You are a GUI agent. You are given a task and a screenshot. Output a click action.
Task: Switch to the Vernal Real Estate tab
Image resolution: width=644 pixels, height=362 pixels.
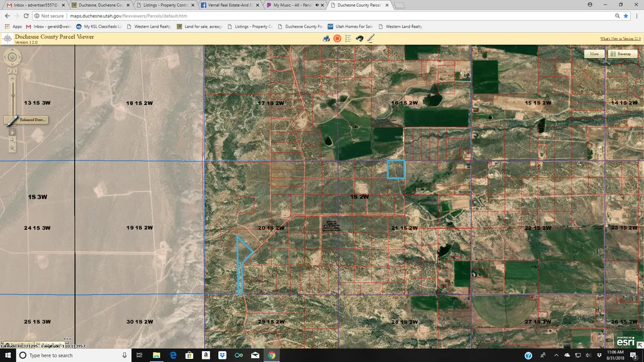tap(228, 5)
